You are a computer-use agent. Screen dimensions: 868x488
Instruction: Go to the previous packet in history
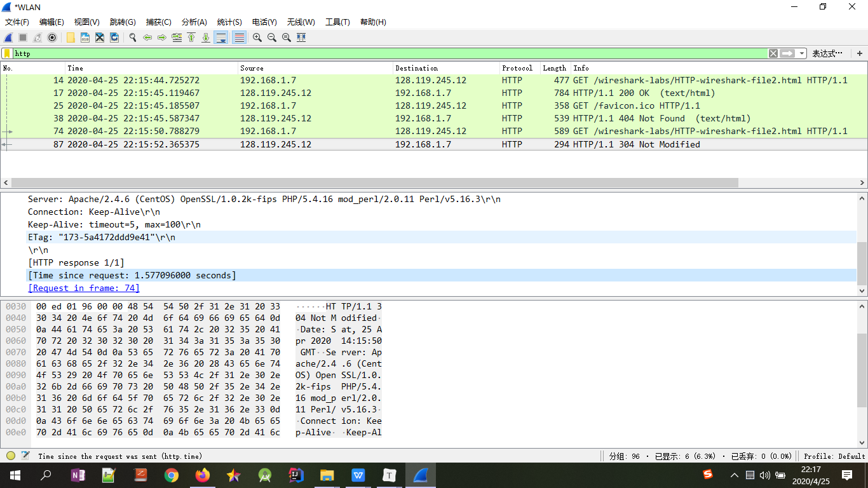tap(147, 37)
